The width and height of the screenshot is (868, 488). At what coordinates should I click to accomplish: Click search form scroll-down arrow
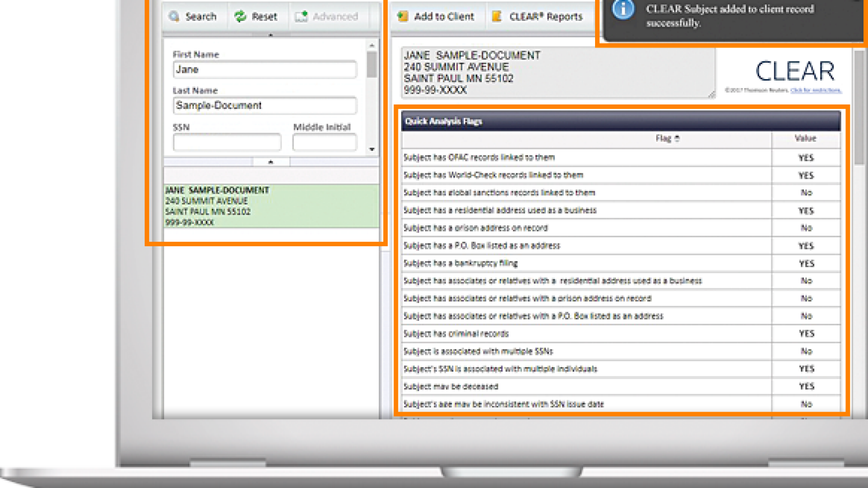[x=372, y=150]
